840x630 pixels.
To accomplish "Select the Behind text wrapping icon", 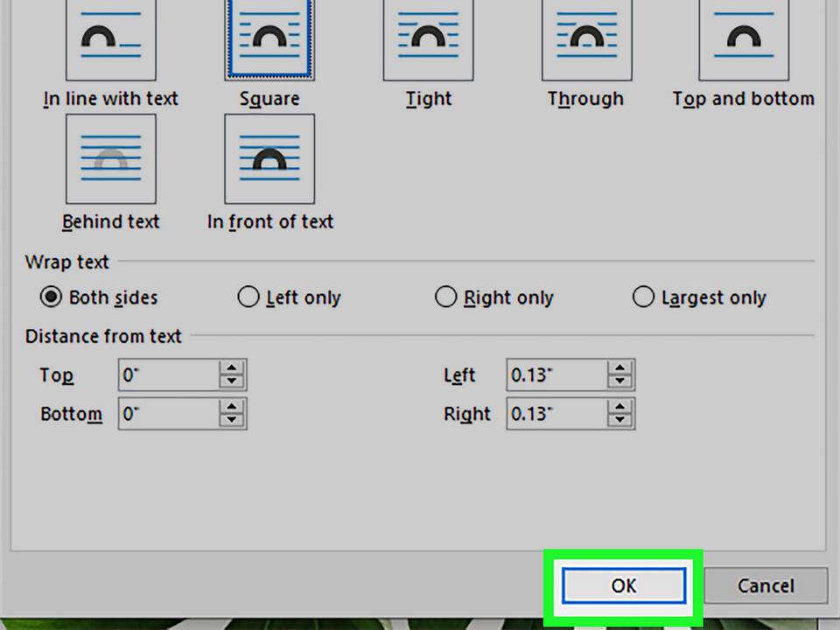I will (x=111, y=158).
